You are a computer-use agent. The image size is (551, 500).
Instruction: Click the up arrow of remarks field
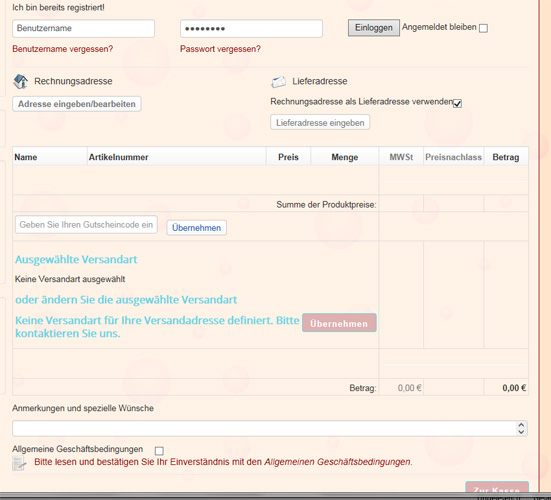521,425
